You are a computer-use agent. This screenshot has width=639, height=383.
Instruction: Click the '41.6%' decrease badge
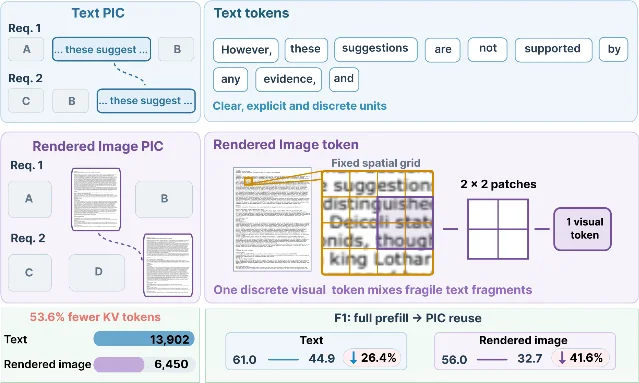click(x=581, y=358)
